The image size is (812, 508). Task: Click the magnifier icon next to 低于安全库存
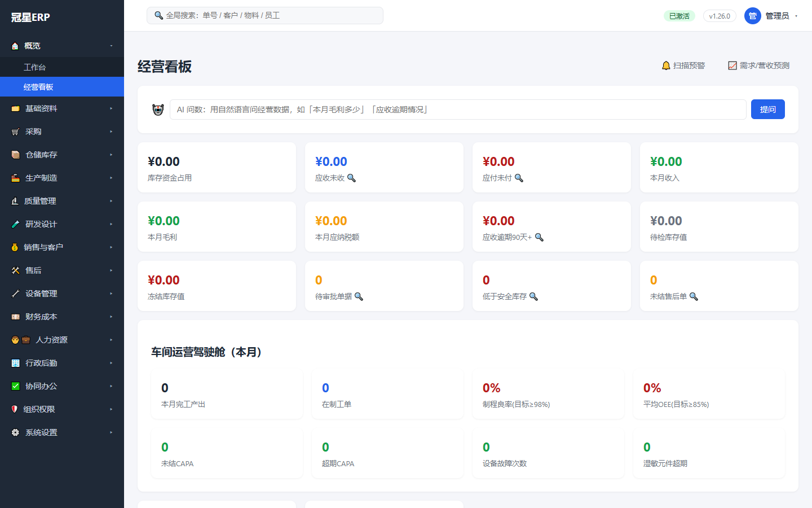point(533,296)
